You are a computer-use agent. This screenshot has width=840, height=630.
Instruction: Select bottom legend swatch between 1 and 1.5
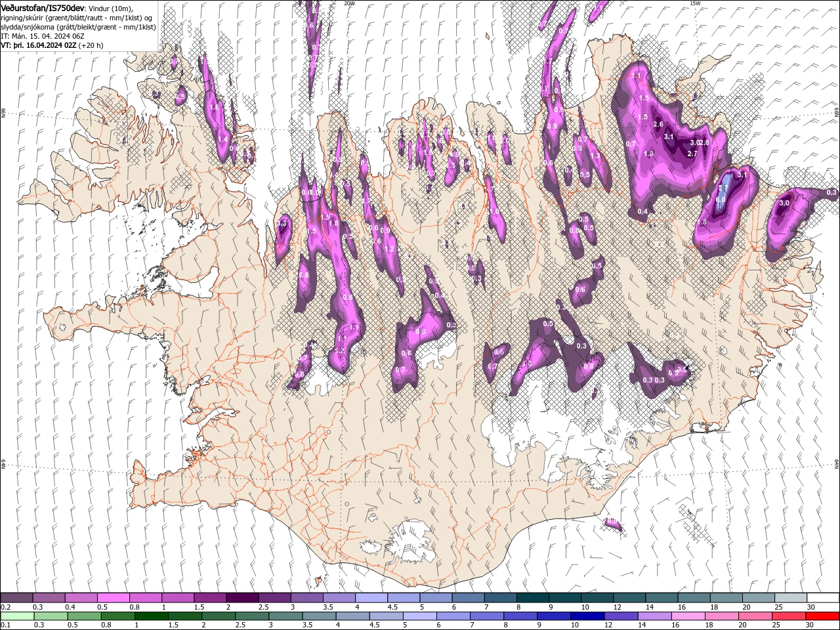152,616
